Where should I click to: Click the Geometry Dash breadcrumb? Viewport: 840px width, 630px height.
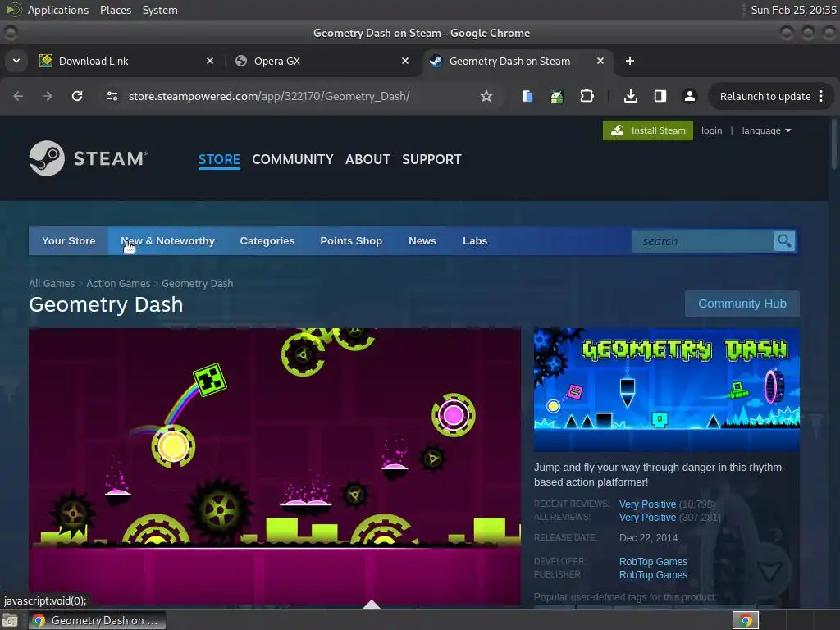pyautogui.click(x=197, y=283)
